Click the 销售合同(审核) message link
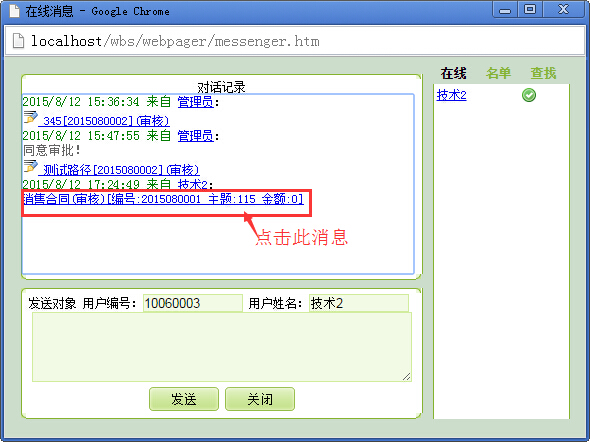The width and height of the screenshot is (590, 442). (x=163, y=199)
